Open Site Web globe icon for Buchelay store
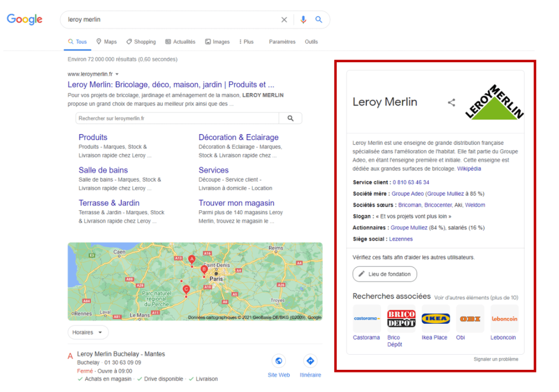The height and width of the screenshot is (392, 559). pos(279,361)
